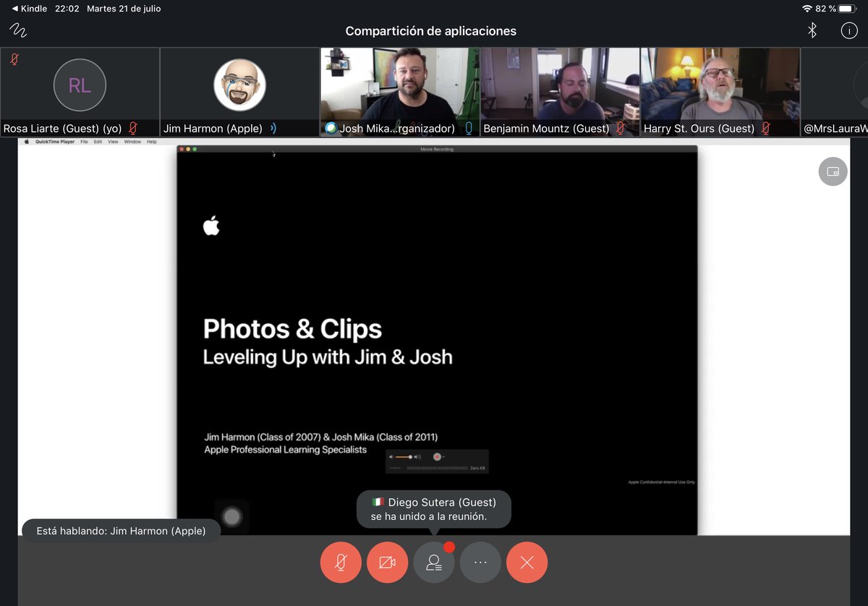Open the participants list button
868x606 pixels.
[434, 562]
